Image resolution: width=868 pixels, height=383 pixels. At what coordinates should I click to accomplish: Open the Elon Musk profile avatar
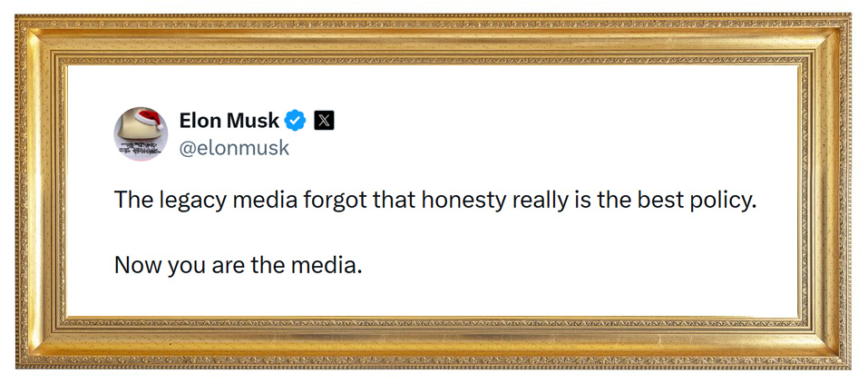(x=141, y=133)
